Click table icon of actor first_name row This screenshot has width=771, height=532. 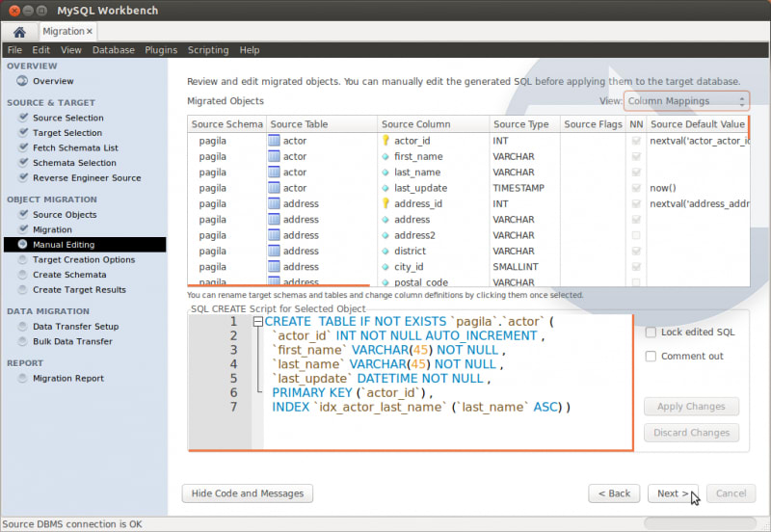[274, 156]
